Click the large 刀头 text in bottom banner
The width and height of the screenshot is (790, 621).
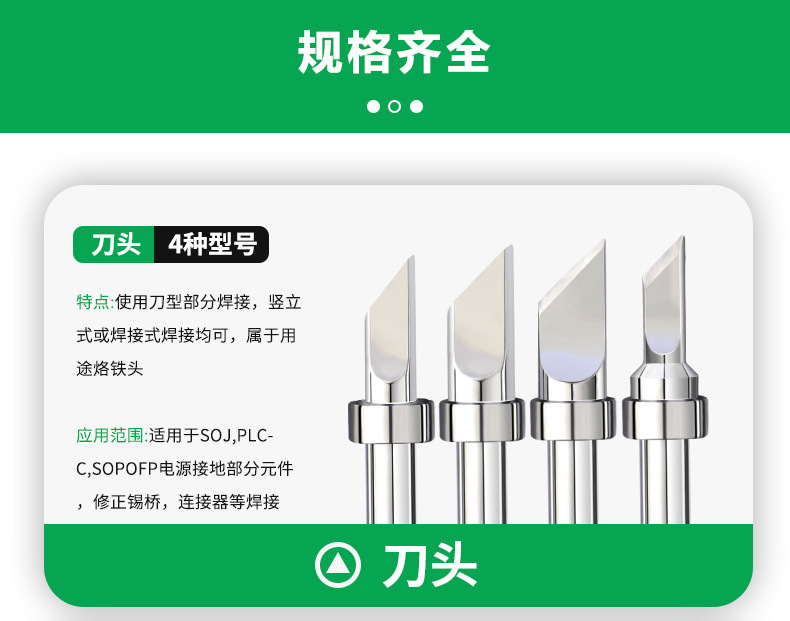[430, 565]
